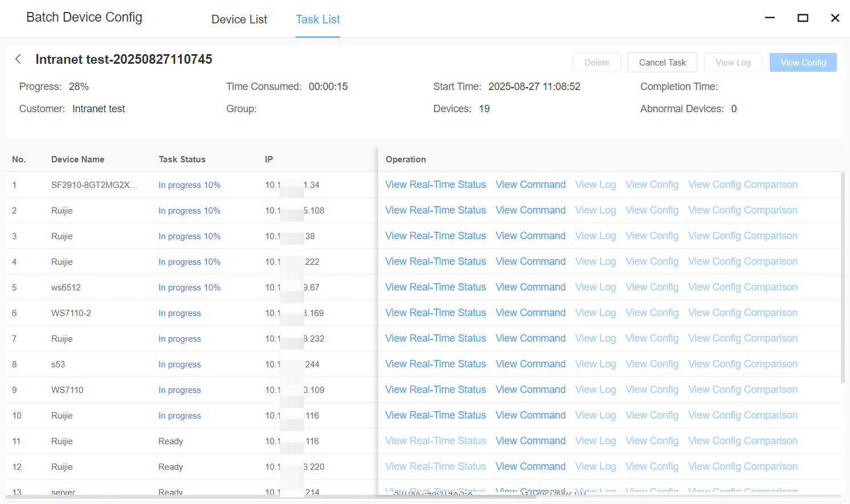This screenshot has width=850, height=504.
Task: Open View Log for row 6 WS7110-2
Action: coord(595,313)
